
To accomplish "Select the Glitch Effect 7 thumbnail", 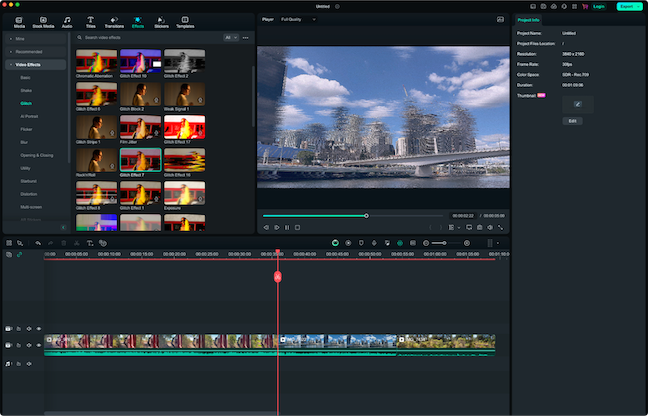I will pyautogui.click(x=140, y=161).
